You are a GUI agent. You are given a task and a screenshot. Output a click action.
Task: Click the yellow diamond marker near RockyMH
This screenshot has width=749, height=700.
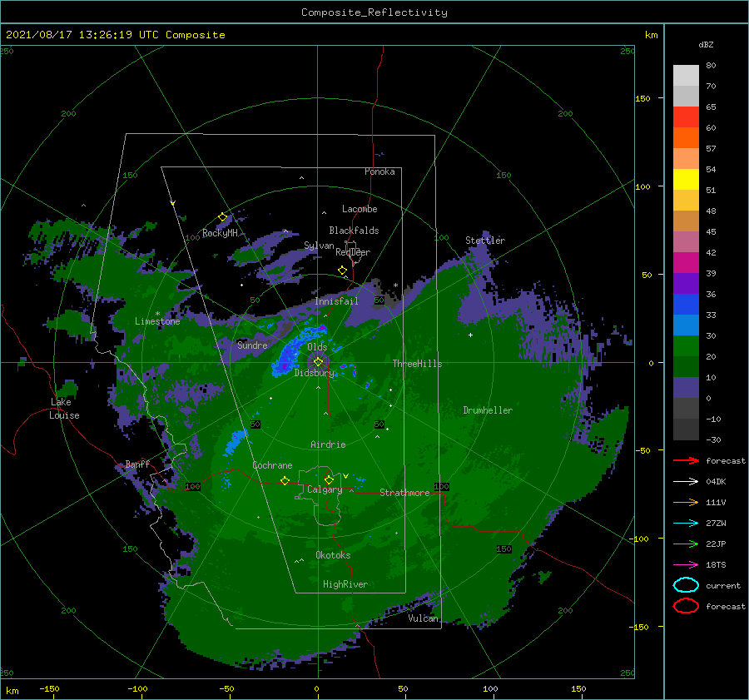[222, 217]
